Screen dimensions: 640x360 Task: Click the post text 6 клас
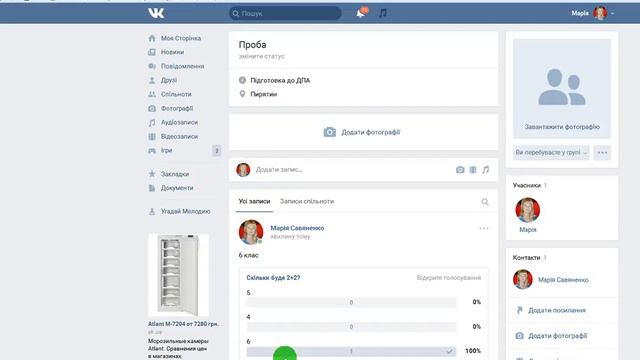[x=249, y=255]
